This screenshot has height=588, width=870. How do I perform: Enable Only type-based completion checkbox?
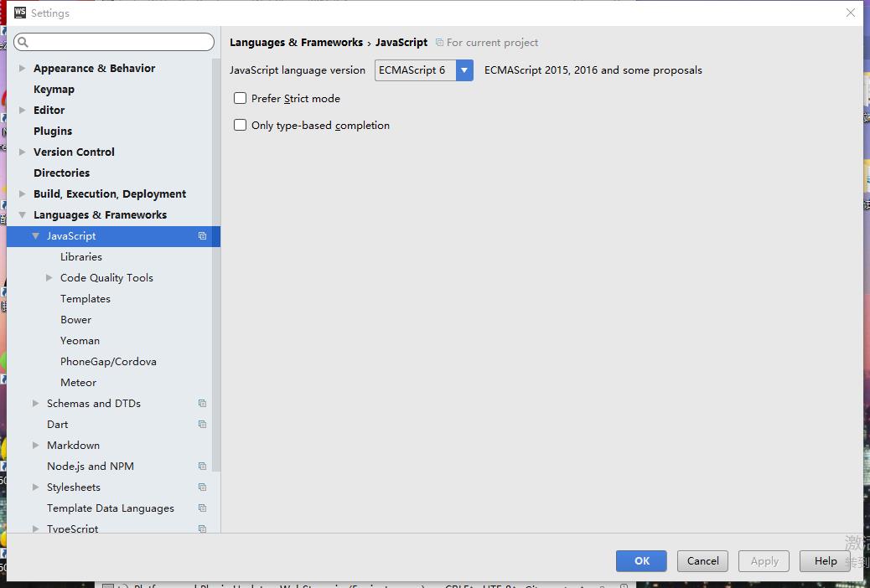(241, 125)
